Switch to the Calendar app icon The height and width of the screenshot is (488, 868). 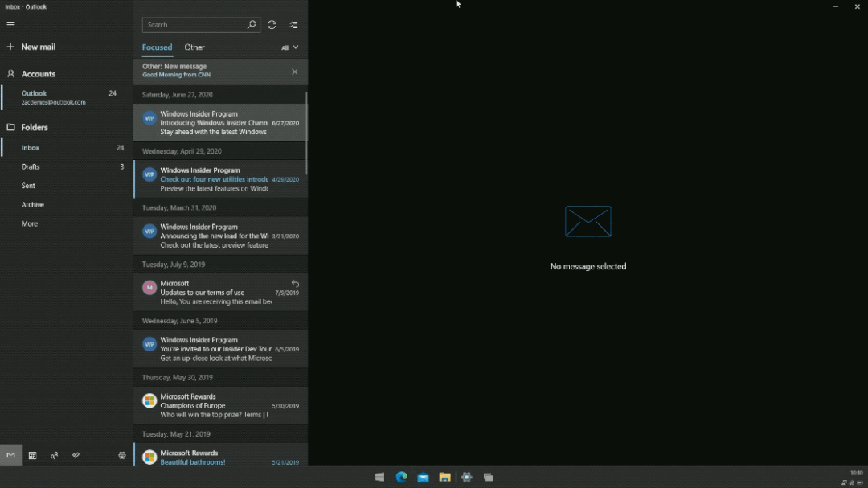coord(32,455)
